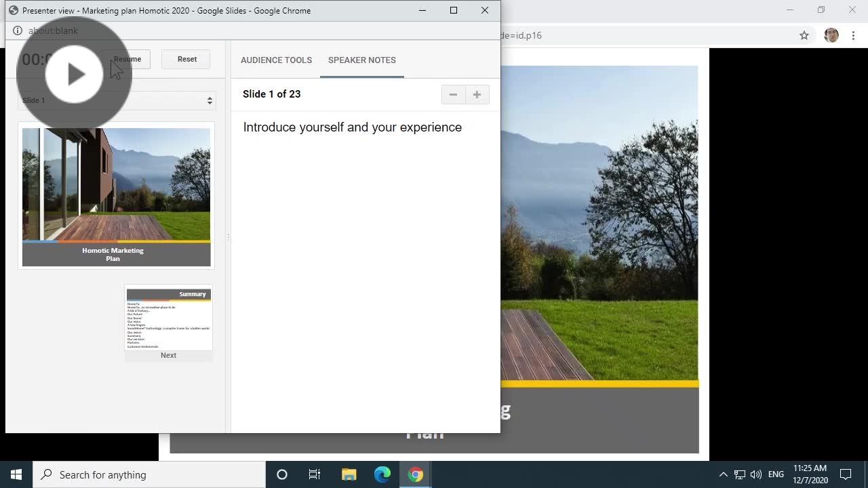Image resolution: width=868 pixels, height=488 pixels.
Task: Resume the presentation timer
Action: pyautogui.click(x=127, y=59)
